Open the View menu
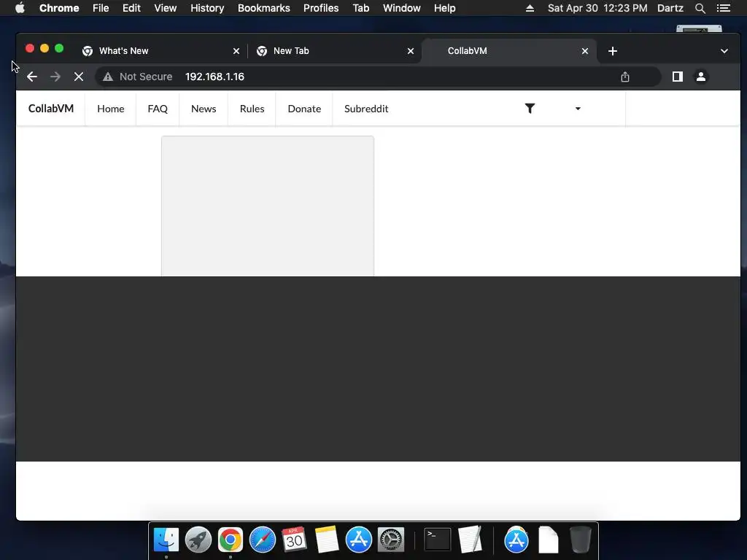This screenshot has height=560, width=747. click(166, 8)
